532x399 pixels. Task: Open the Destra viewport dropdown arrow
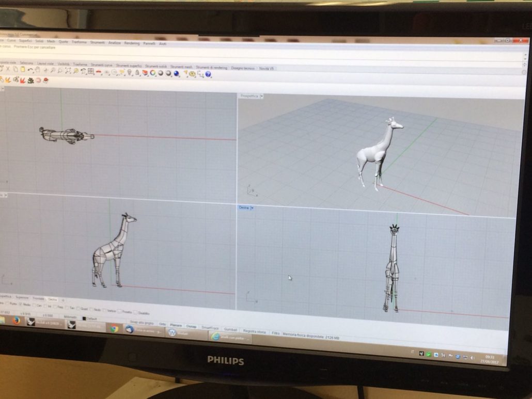252,208
